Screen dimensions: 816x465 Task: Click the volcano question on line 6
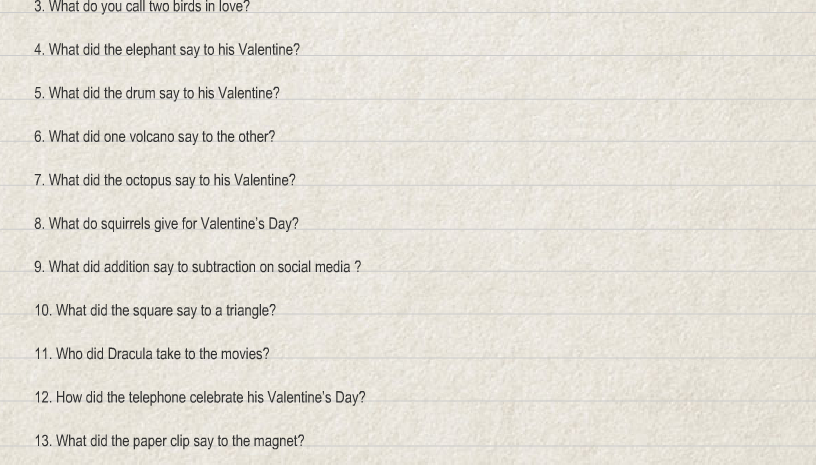(x=155, y=137)
